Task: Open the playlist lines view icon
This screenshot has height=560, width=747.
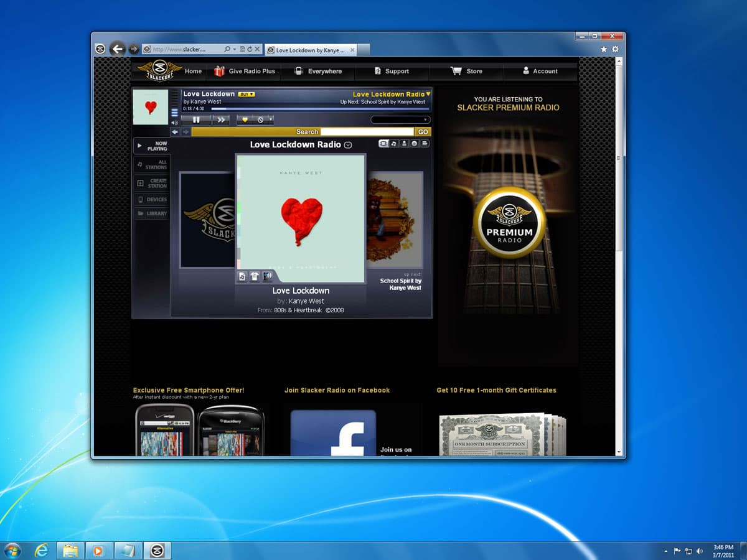Action: [x=425, y=144]
